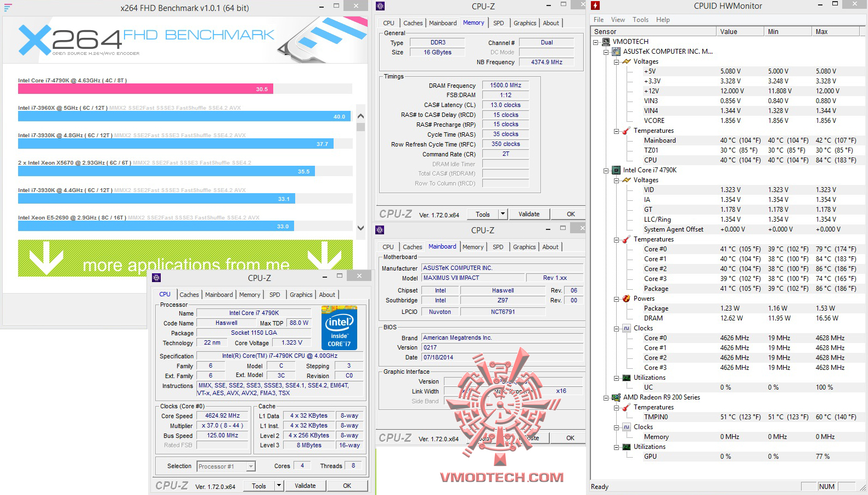Click the CPUID HWMonitor title bar icon

[x=595, y=5]
